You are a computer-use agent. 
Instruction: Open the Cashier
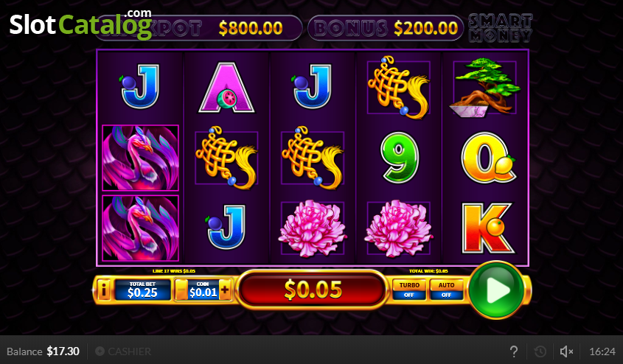pyautogui.click(x=123, y=351)
